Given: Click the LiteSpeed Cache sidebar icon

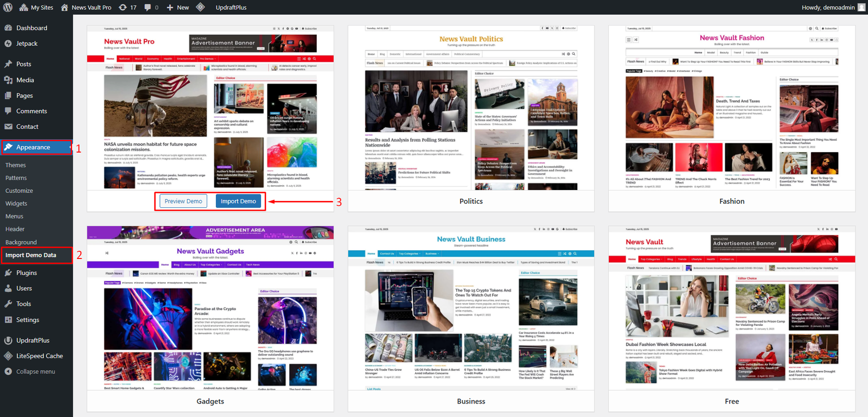Looking at the screenshot, I should [8, 356].
